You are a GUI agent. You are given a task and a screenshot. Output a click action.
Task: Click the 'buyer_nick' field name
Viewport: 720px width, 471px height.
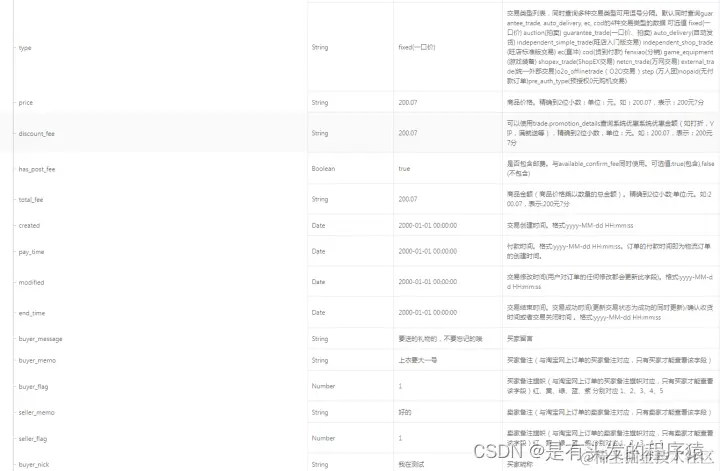point(34,465)
